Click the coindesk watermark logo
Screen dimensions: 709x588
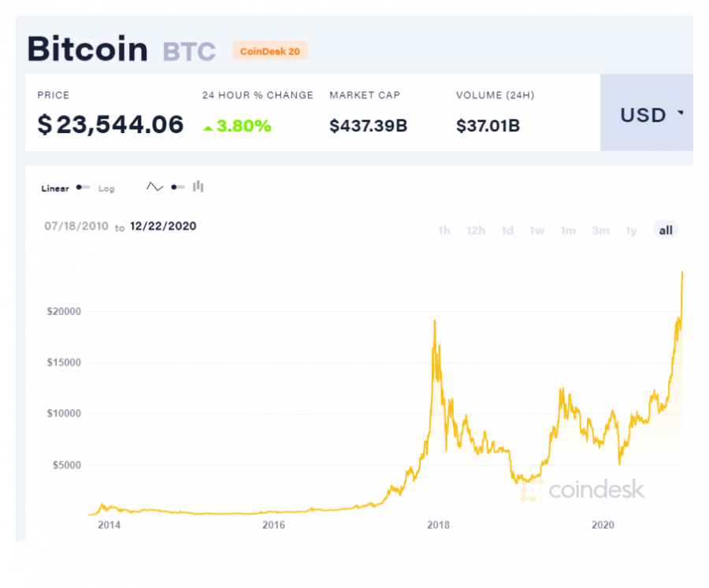[583, 490]
